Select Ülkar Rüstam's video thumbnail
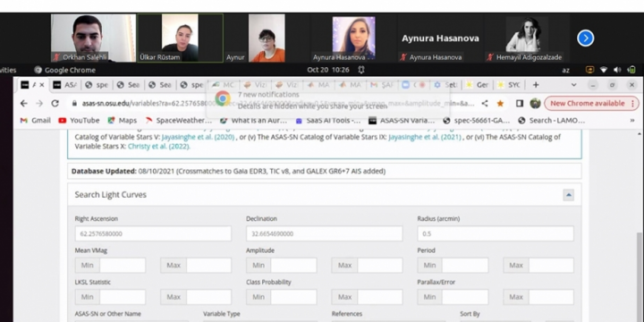The image size is (644, 322). pyautogui.click(x=181, y=38)
